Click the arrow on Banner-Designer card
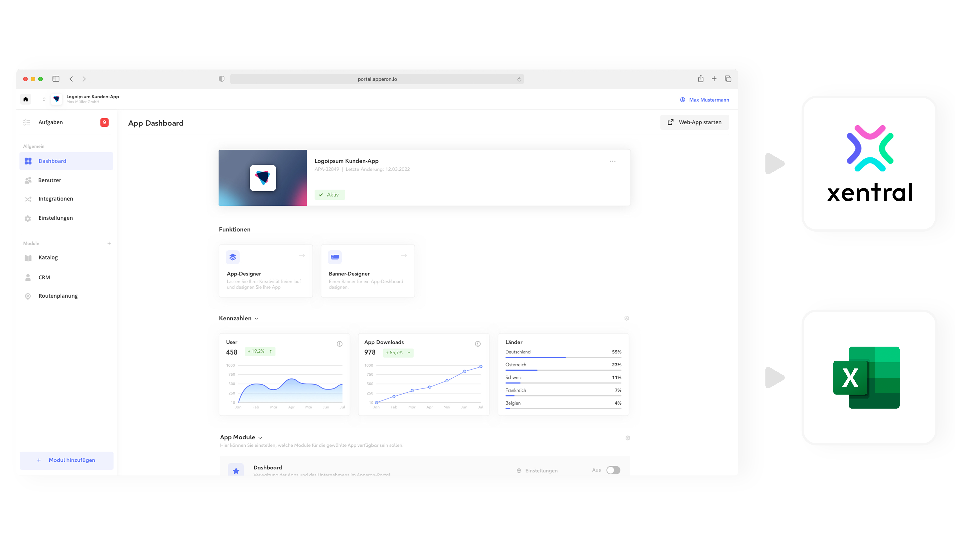Screen dimensions: 955x560 [x=404, y=255]
